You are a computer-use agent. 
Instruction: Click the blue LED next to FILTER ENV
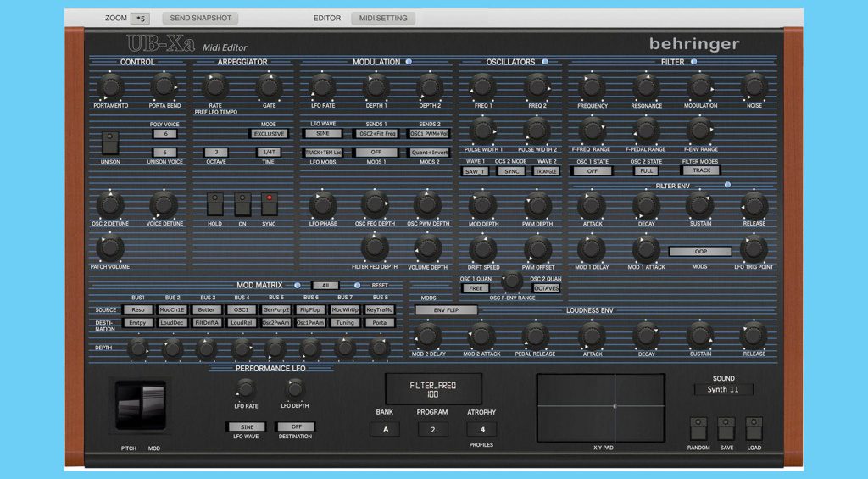pos(727,185)
